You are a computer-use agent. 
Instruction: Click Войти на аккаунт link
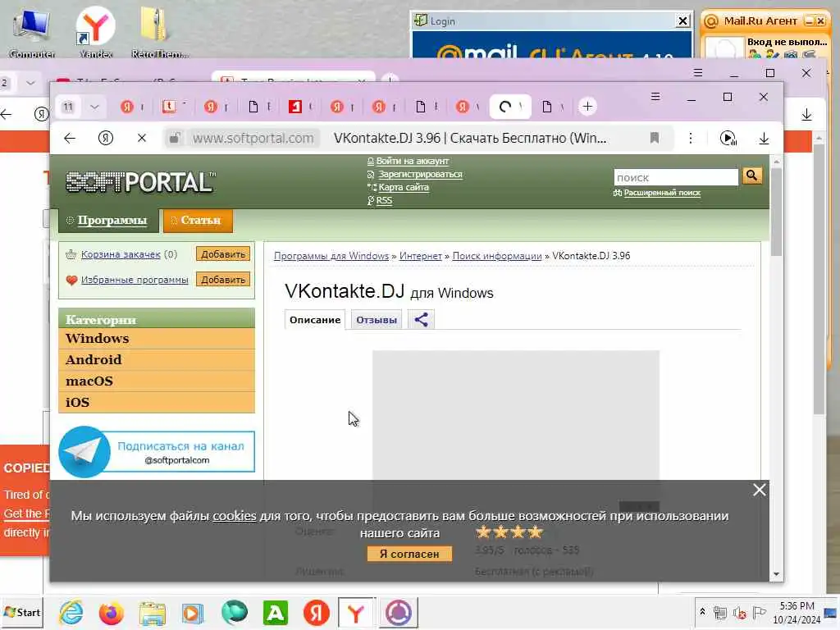click(x=412, y=161)
